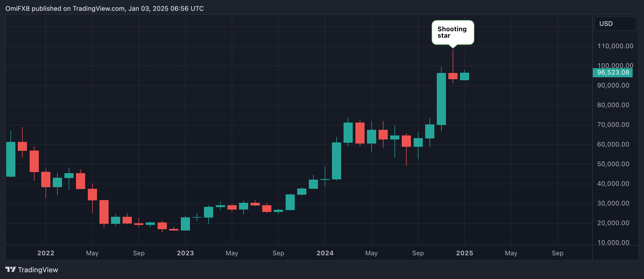The height and width of the screenshot is (279, 644).
Task: Click the latest green January 2025 candle
Action: pos(465,76)
